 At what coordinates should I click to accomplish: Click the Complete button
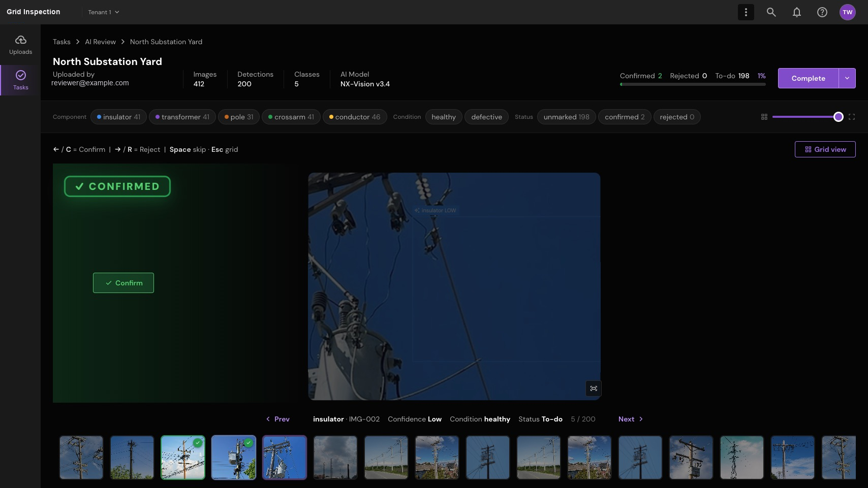pos(808,78)
